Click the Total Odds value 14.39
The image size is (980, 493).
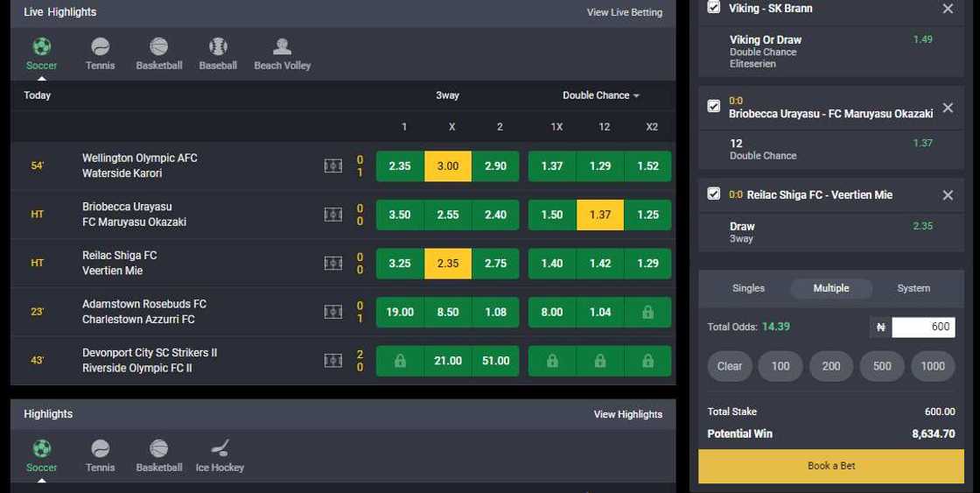click(775, 327)
